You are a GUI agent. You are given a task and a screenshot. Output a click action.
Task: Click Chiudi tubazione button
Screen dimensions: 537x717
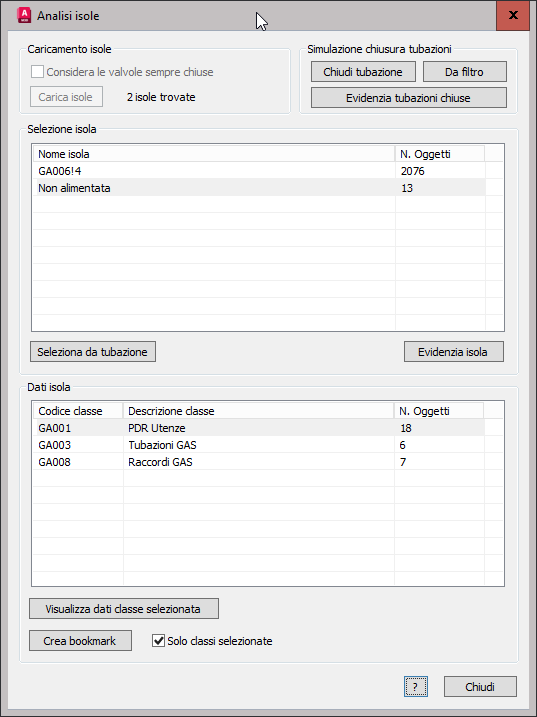coord(363,72)
